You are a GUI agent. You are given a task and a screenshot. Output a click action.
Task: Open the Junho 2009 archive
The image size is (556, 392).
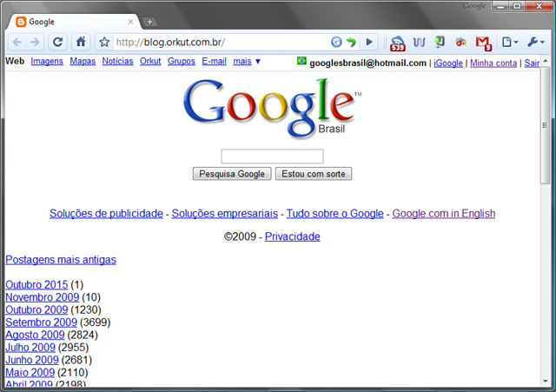click(32, 360)
